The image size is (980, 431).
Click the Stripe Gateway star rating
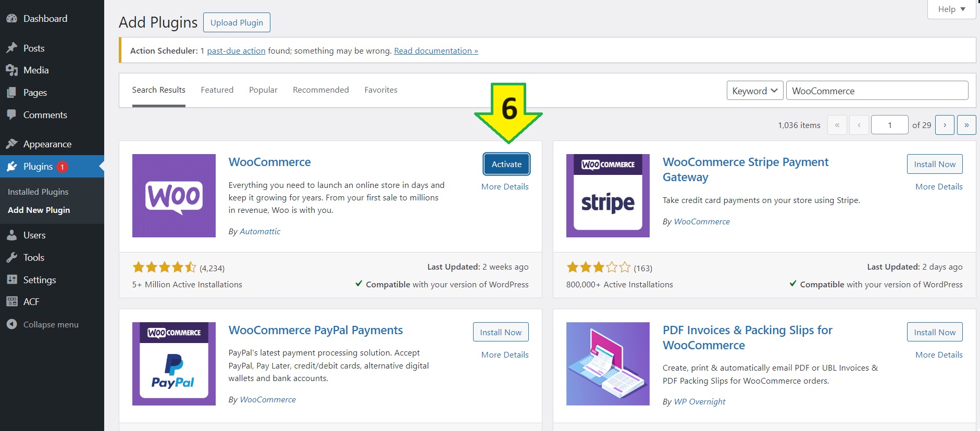pos(598,268)
